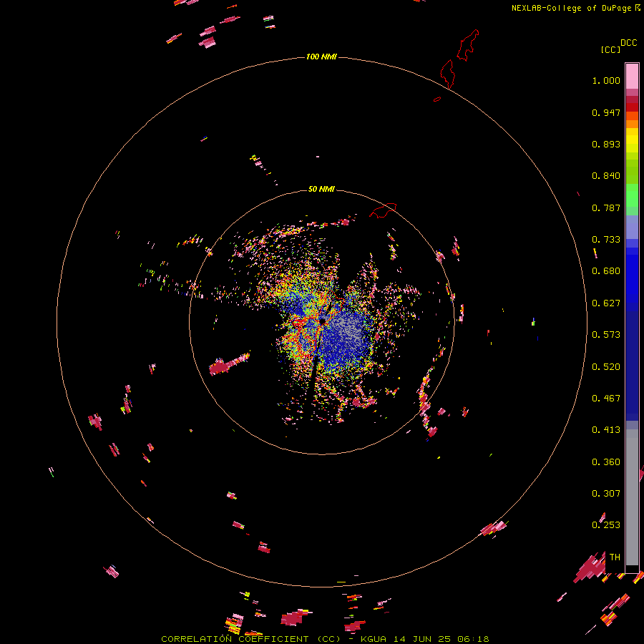Click the radar site center dot

point(323,321)
